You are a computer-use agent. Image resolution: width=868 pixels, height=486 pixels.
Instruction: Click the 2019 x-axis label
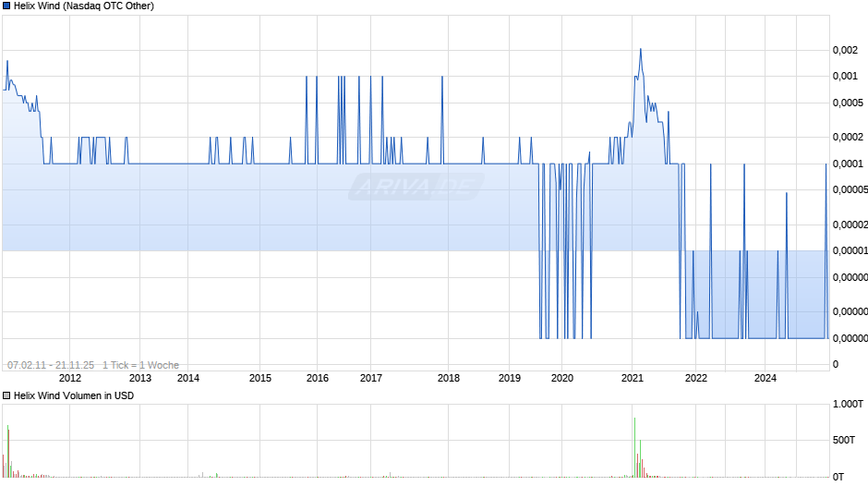click(510, 378)
